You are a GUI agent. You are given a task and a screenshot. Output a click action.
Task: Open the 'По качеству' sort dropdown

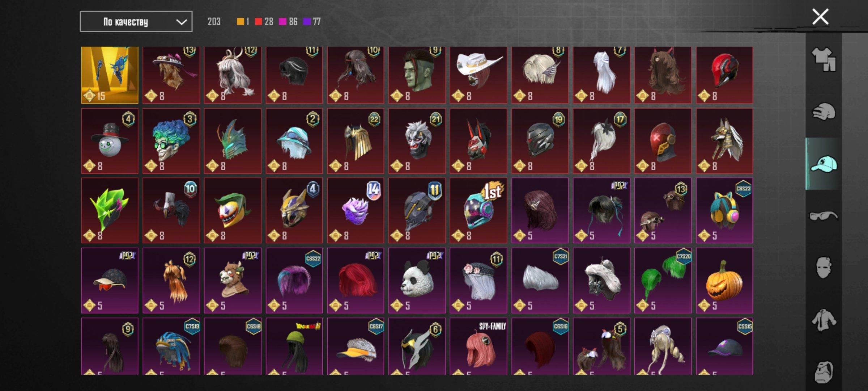click(136, 22)
